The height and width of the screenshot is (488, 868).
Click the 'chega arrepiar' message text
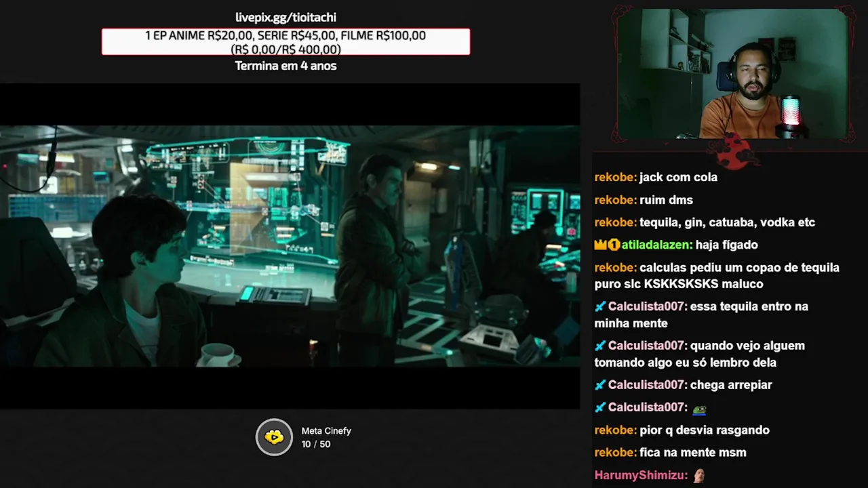(x=731, y=385)
